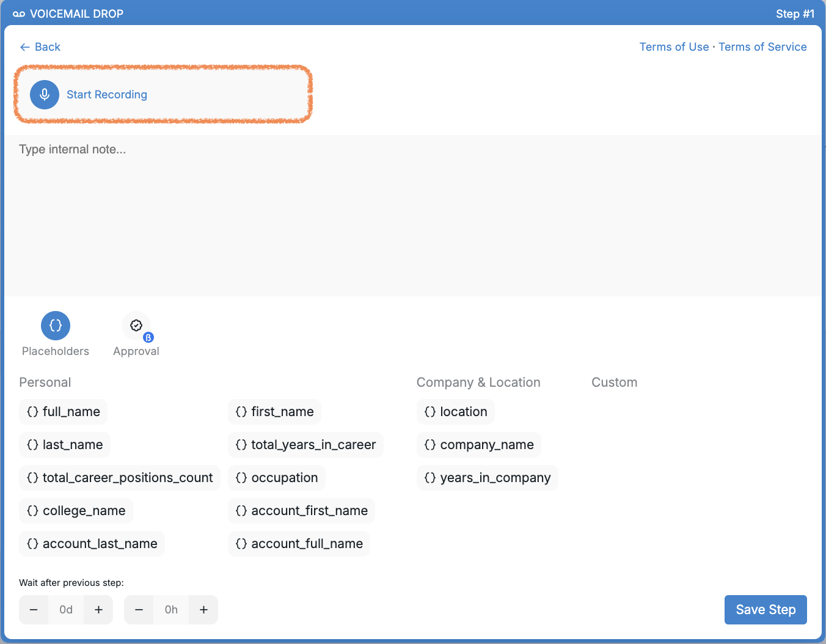Increase wait hours with plus button
This screenshot has height=644, width=826.
click(x=203, y=610)
